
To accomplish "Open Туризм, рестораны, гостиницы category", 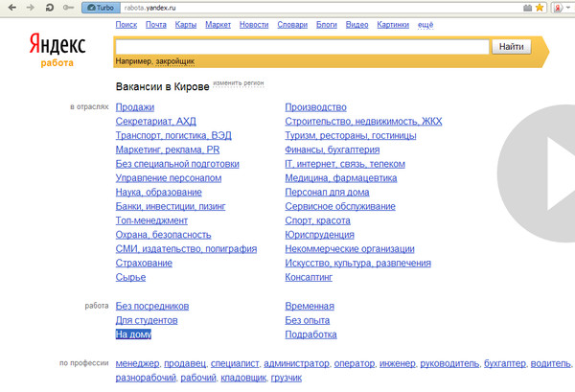I will (x=351, y=136).
